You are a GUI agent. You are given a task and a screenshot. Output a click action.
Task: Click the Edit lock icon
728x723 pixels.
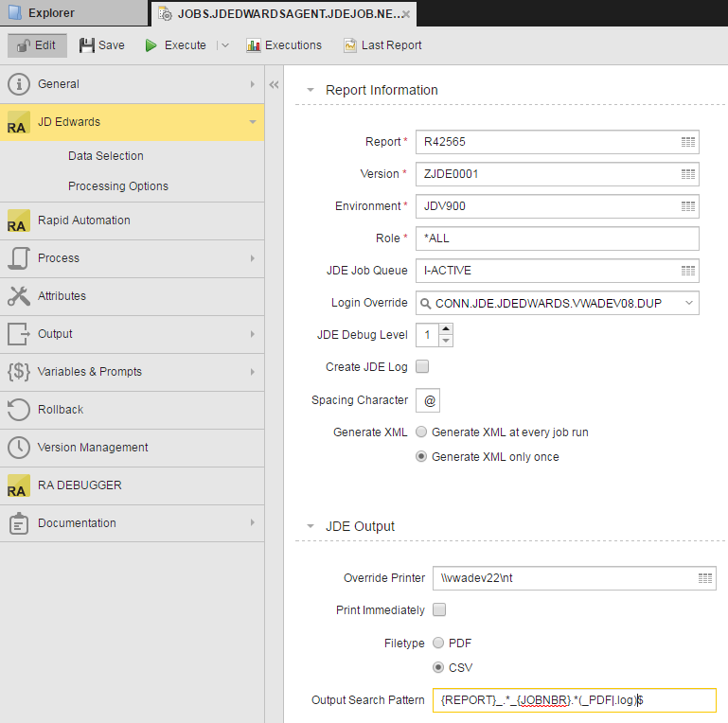point(24,45)
